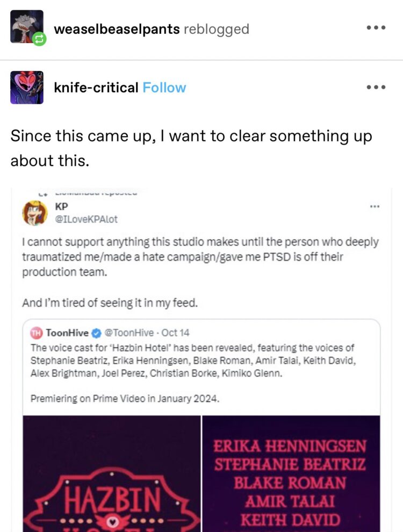Open the weaselbeaselpants blog name link

(x=117, y=29)
